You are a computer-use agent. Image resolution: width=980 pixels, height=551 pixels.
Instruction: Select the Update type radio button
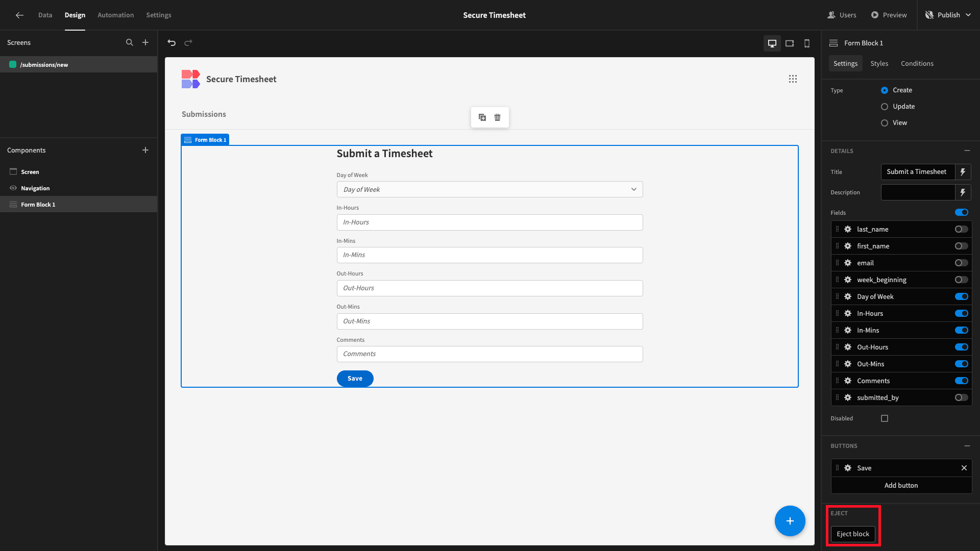coord(885,107)
